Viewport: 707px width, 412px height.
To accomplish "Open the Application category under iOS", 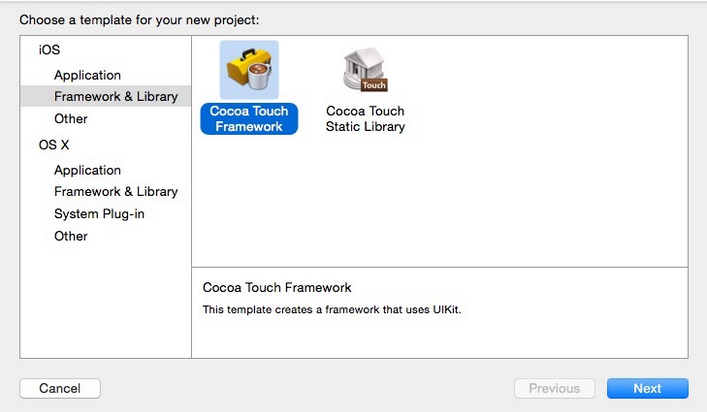I will pyautogui.click(x=87, y=75).
